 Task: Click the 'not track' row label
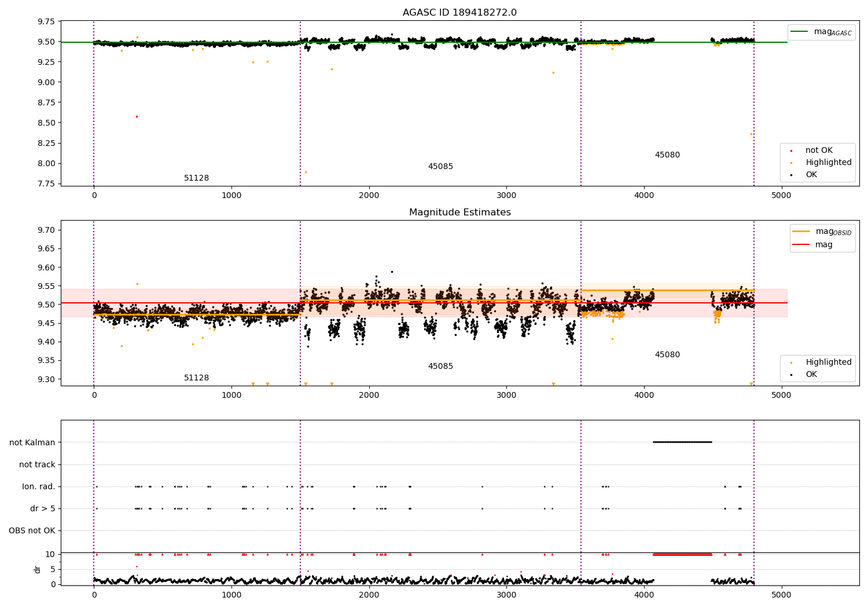[x=37, y=465]
